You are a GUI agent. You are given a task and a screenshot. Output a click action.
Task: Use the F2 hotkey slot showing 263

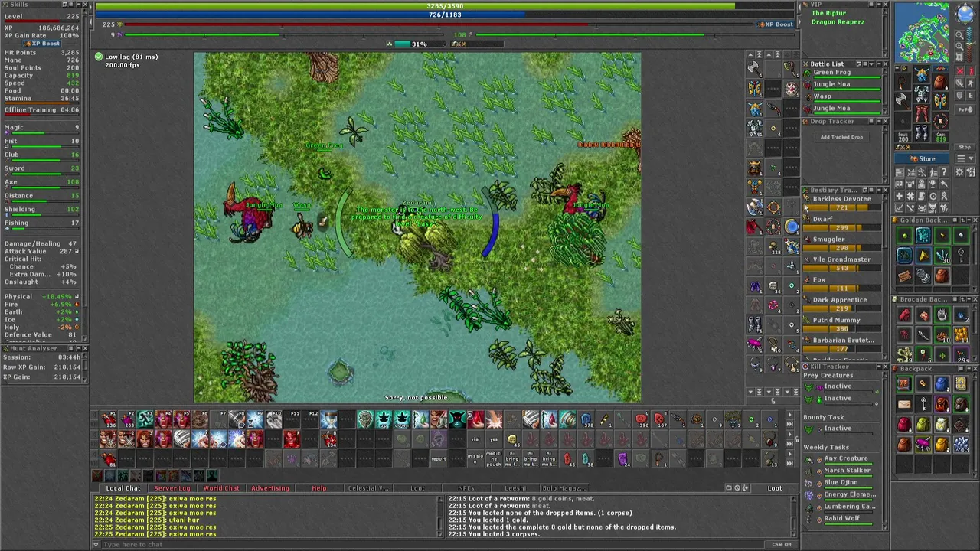126,418
